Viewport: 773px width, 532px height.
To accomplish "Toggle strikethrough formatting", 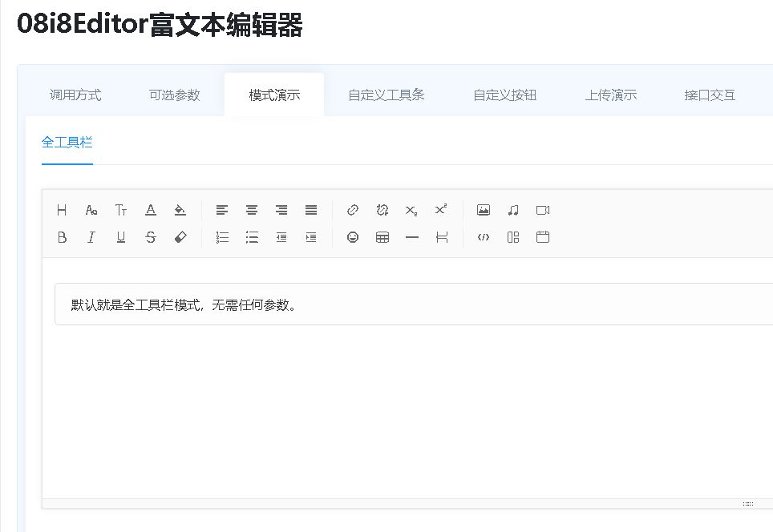I will [151, 237].
